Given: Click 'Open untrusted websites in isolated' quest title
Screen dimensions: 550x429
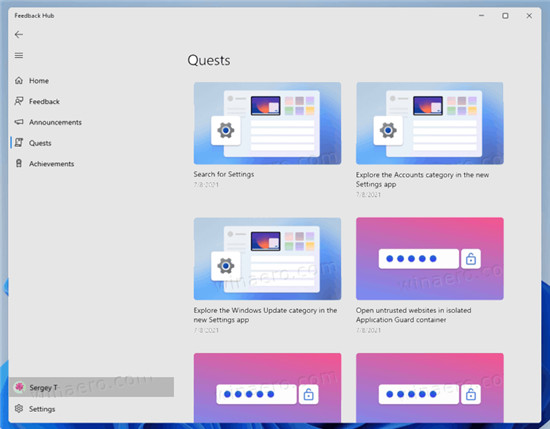Looking at the screenshot, I should tap(414, 315).
